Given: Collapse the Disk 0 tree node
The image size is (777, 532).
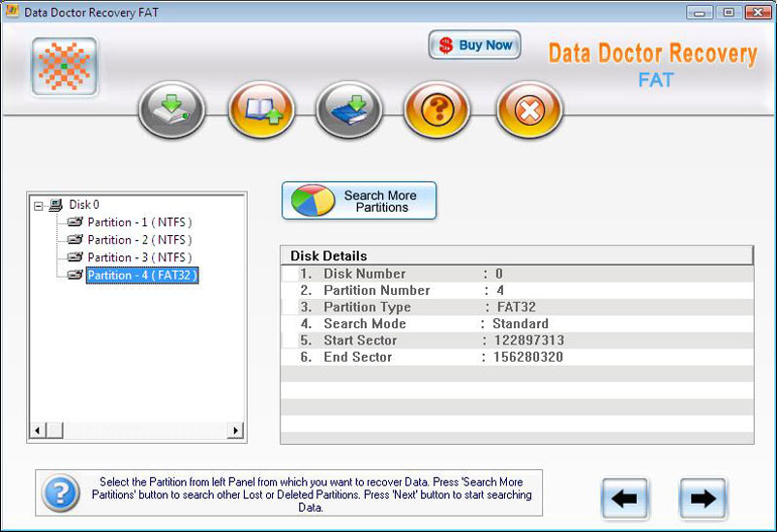Looking at the screenshot, I should (x=38, y=206).
